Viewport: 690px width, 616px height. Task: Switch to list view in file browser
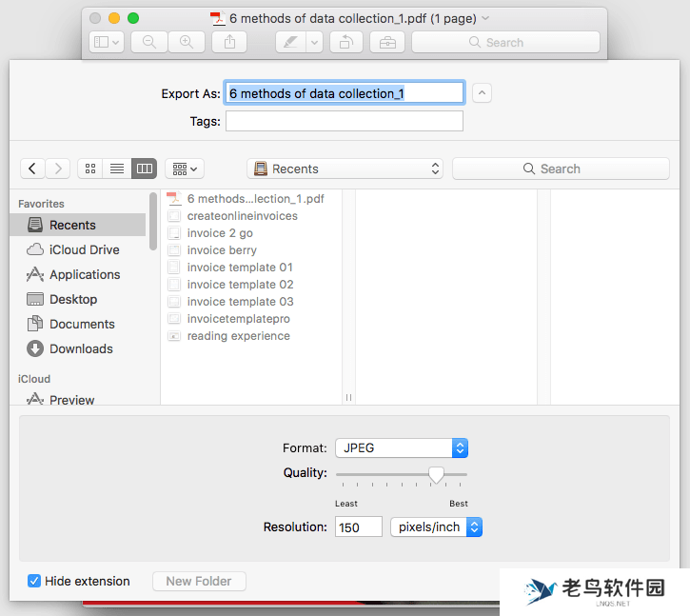point(117,169)
